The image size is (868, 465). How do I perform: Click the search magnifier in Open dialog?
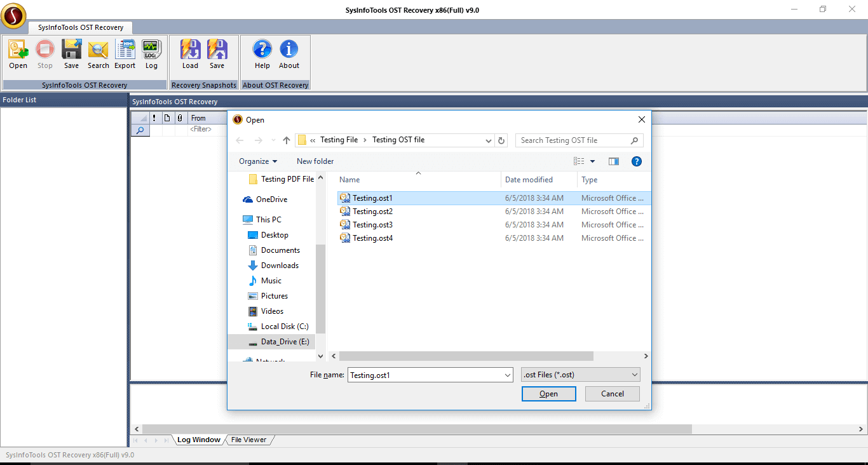[634, 140]
